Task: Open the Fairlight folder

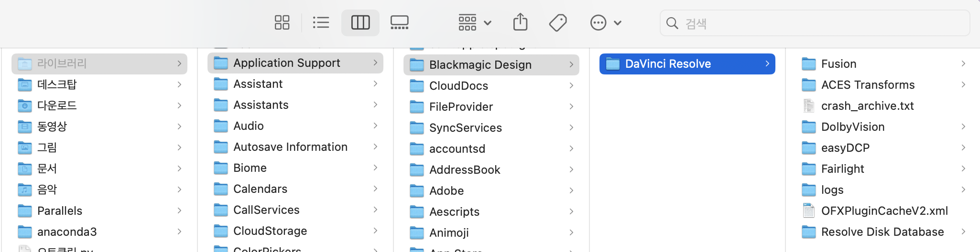Action: pyautogui.click(x=883, y=168)
